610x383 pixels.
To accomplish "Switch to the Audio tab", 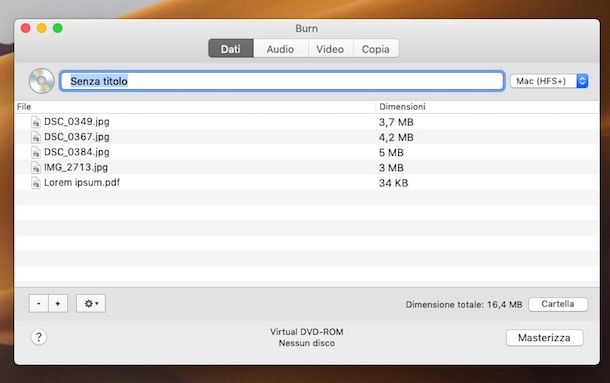I will click(x=280, y=49).
